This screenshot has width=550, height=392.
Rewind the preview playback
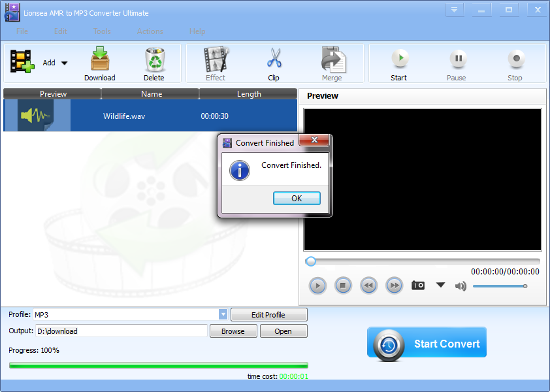click(x=368, y=286)
